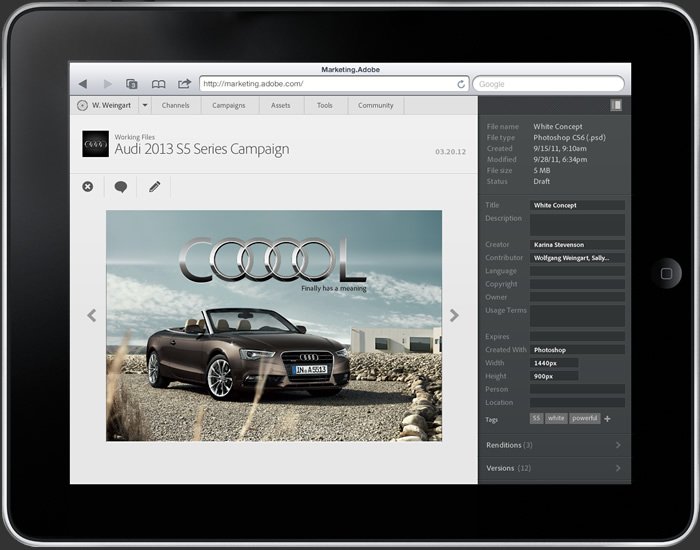700x550 pixels.
Task: Click the Expires field
Action: 577,337
